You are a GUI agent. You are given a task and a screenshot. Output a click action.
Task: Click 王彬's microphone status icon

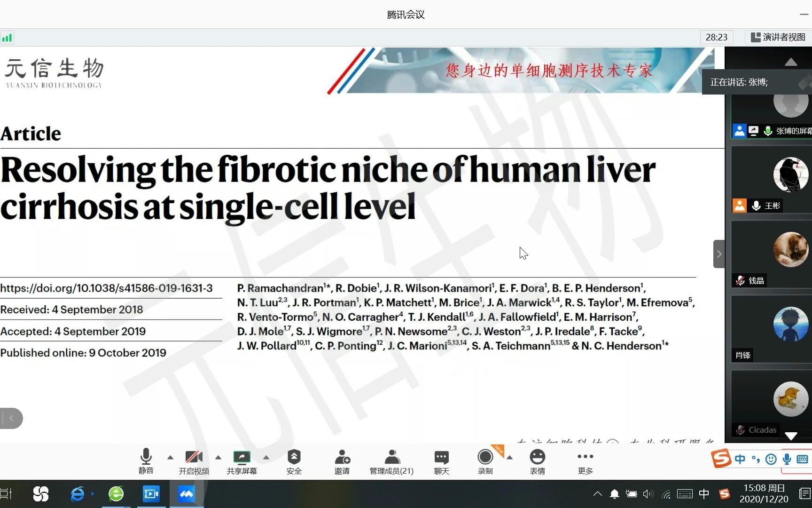pos(756,206)
